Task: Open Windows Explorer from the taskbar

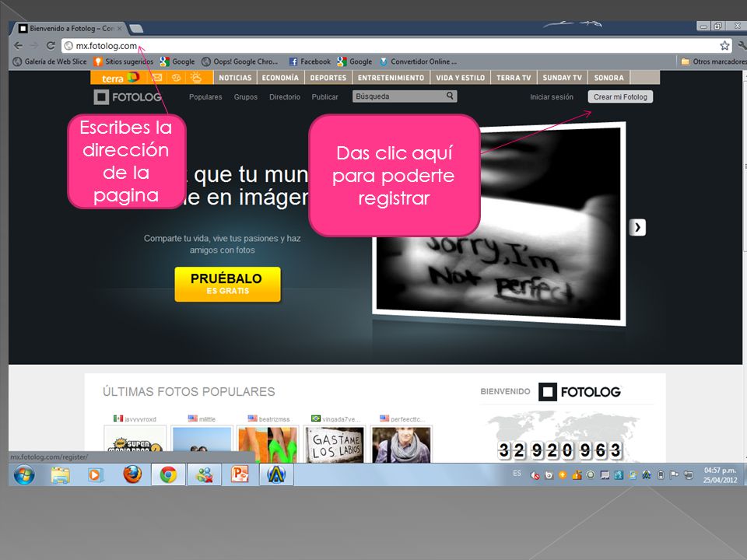Action: pyautogui.click(x=60, y=474)
